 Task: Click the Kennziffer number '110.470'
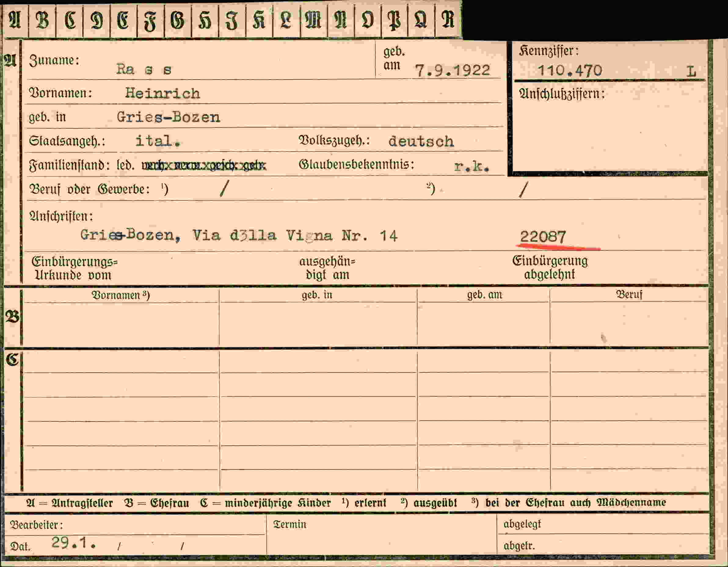pos(570,70)
